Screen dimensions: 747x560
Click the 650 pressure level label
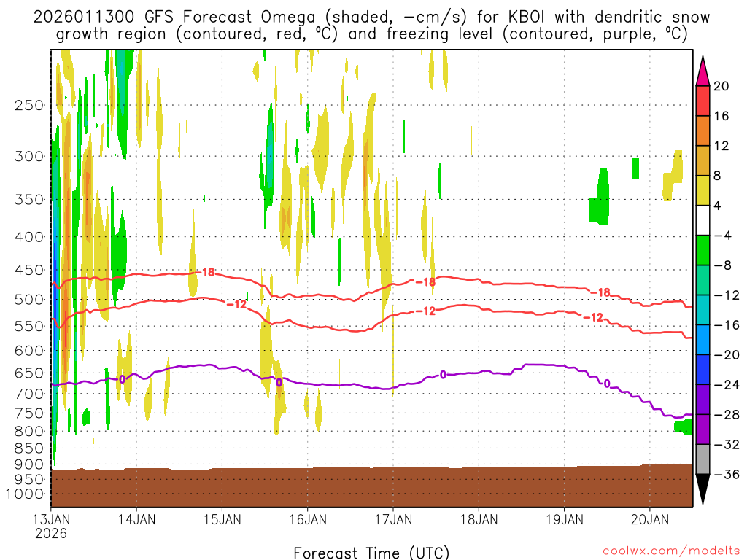pyautogui.click(x=29, y=373)
